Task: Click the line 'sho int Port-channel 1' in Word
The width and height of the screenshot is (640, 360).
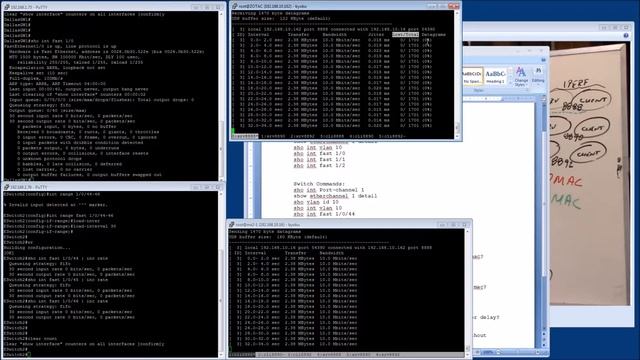Action: tap(328, 190)
